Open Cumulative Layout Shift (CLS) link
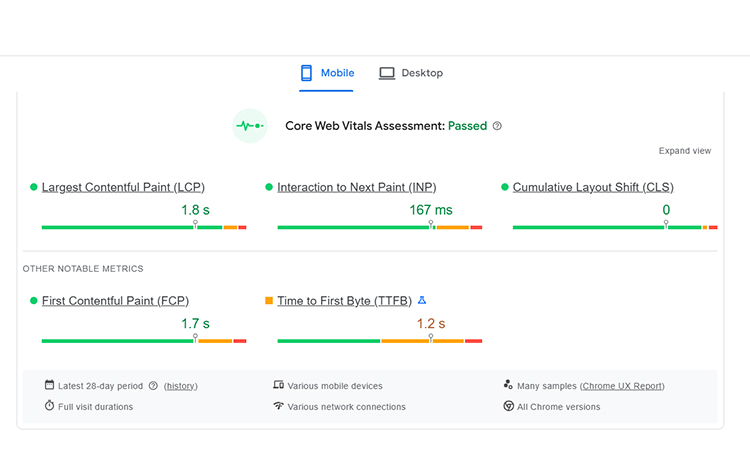This screenshot has height=450, width=750. pyautogui.click(x=593, y=187)
